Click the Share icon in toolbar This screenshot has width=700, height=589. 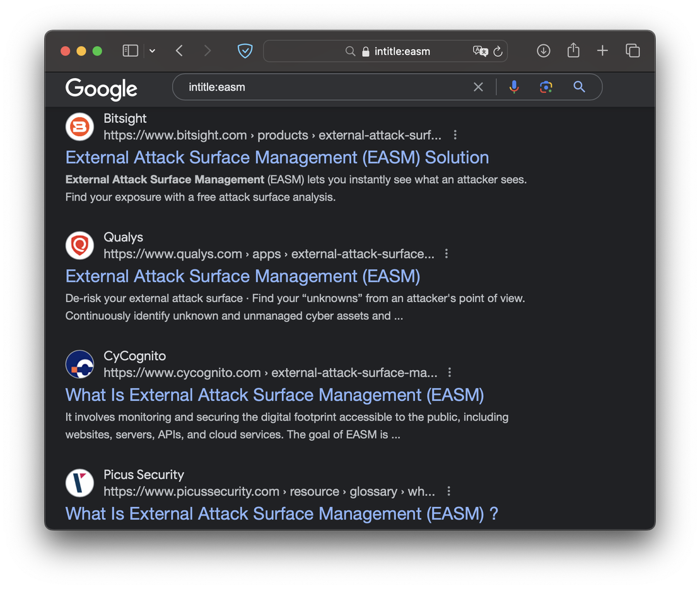573,50
